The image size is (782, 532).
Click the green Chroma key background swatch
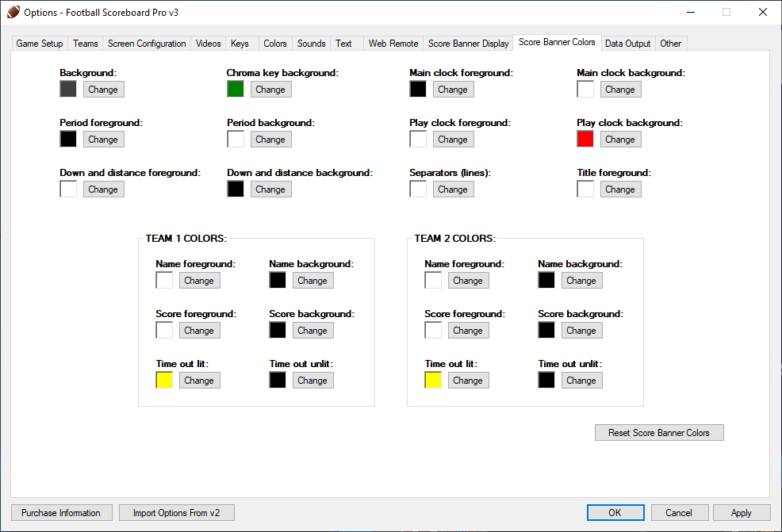(x=236, y=90)
